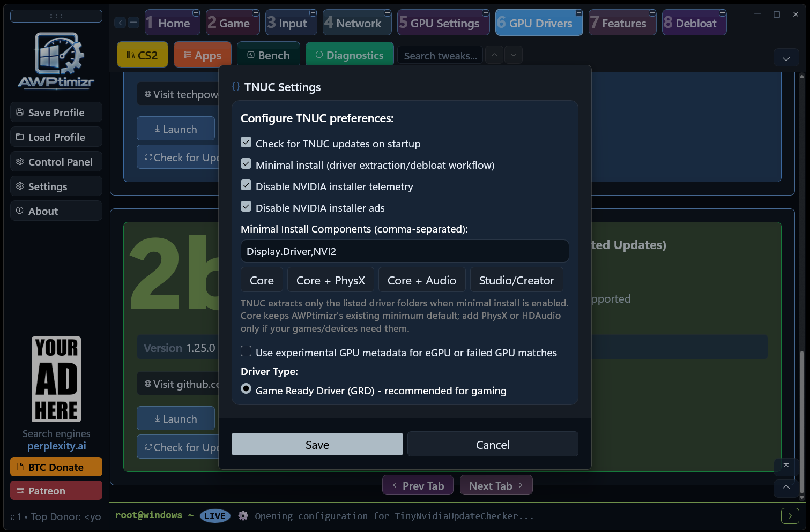This screenshot has height=532, width=810.
Task: Apply the Core + PhysX preset
Action: [x=331, y=280]
